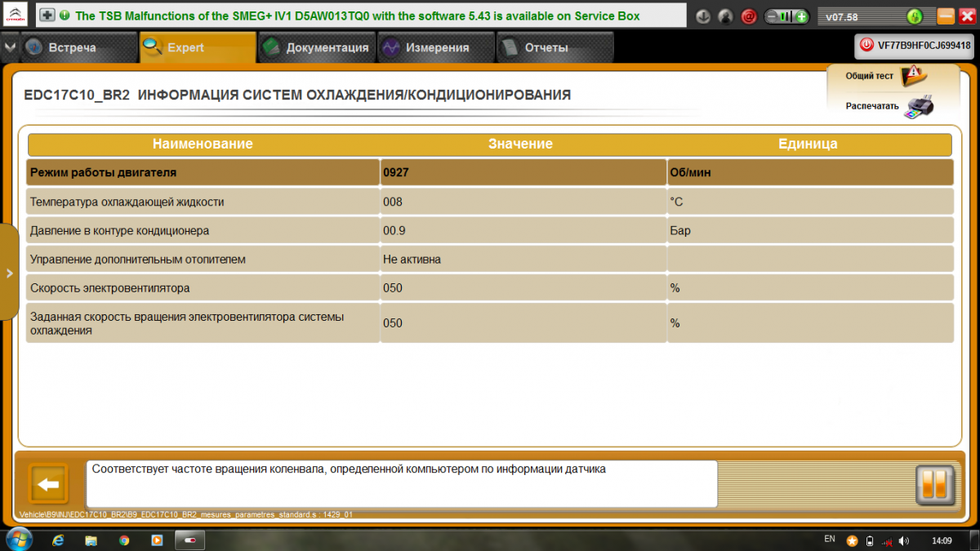The image size is (980, 551).
Task: Select row Давление в контуре кондиционера
Action: click(489, 231)
